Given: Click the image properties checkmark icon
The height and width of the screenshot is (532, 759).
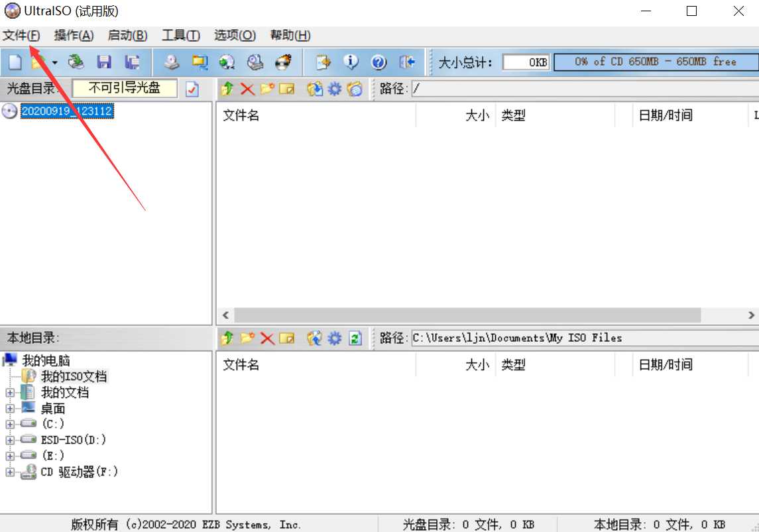Looking at the screenshot, I should click(192, 89).
